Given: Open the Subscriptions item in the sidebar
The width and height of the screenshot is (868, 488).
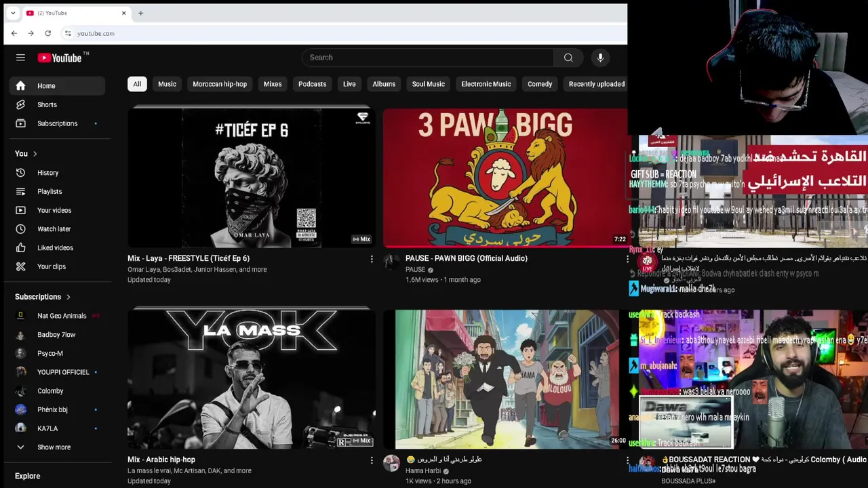Looking at the screenshot, I should [x=57, y=123].
